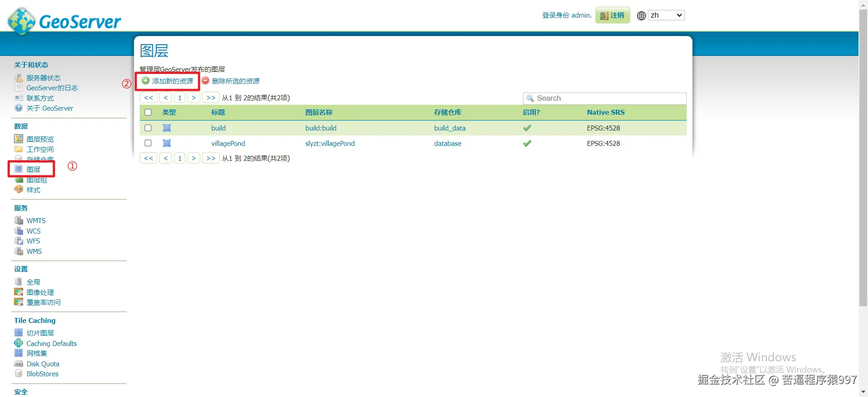Click 样式 palette icon

pos(19,190)
